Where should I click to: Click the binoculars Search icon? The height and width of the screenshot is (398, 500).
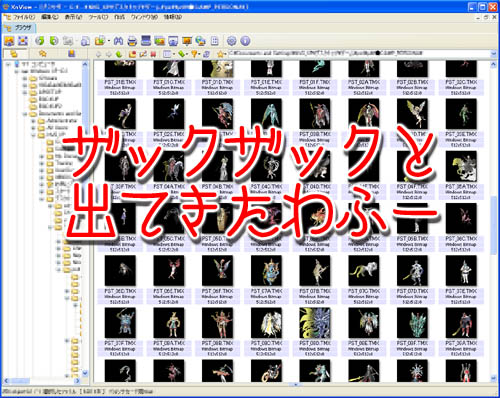(x=118, y=41)
